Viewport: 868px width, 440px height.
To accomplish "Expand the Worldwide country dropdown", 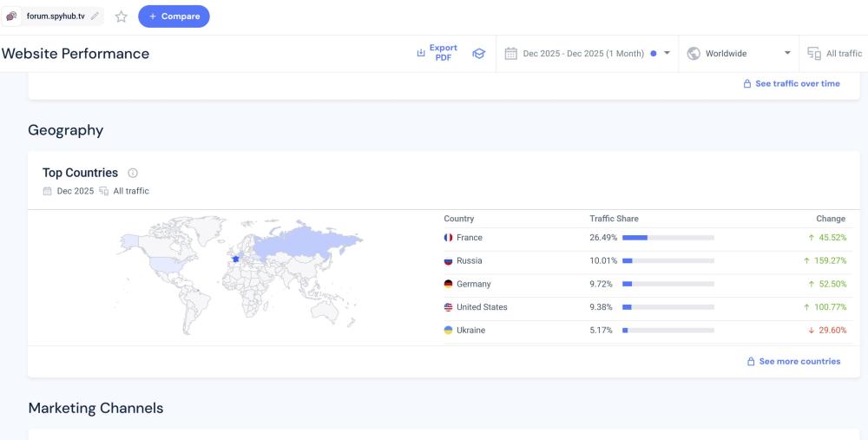I will pyautogui.click(x=787, y=54).
